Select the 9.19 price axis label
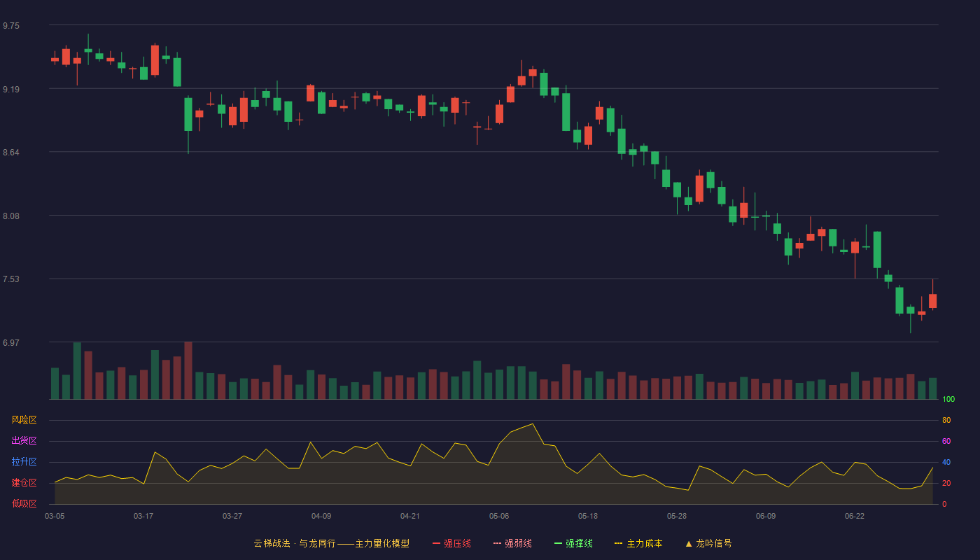This screenshot has height=560, width=980. tap(11, 90)
